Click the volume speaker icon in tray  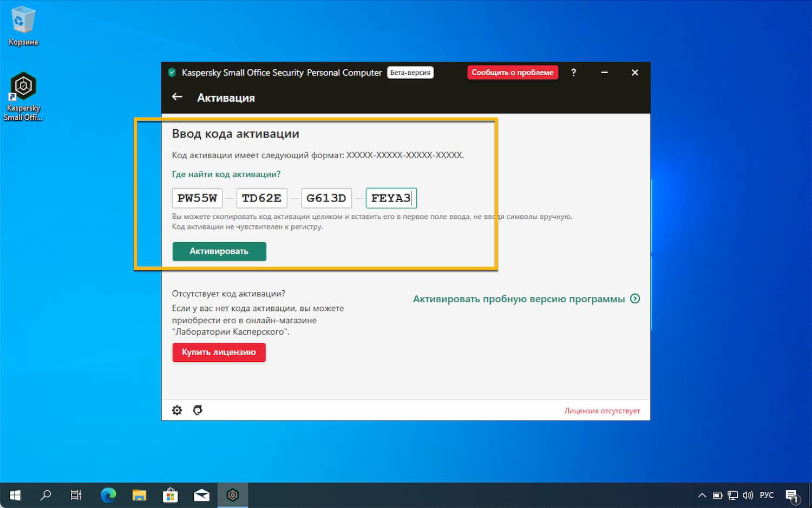point(748,495)
